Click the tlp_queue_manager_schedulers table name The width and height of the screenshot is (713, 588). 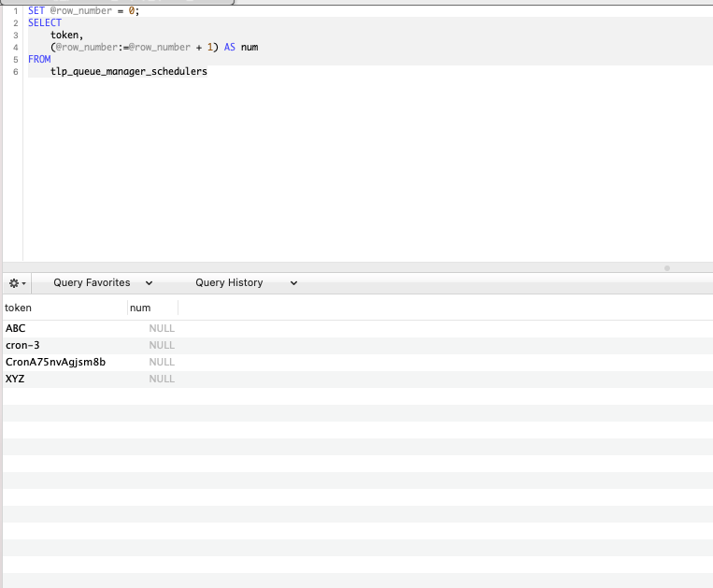coord(129,71)
